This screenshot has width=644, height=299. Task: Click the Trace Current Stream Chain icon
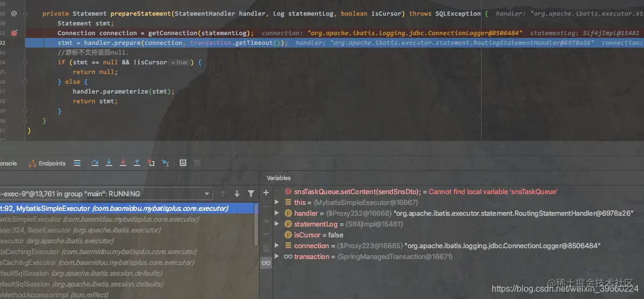[197, 163]
